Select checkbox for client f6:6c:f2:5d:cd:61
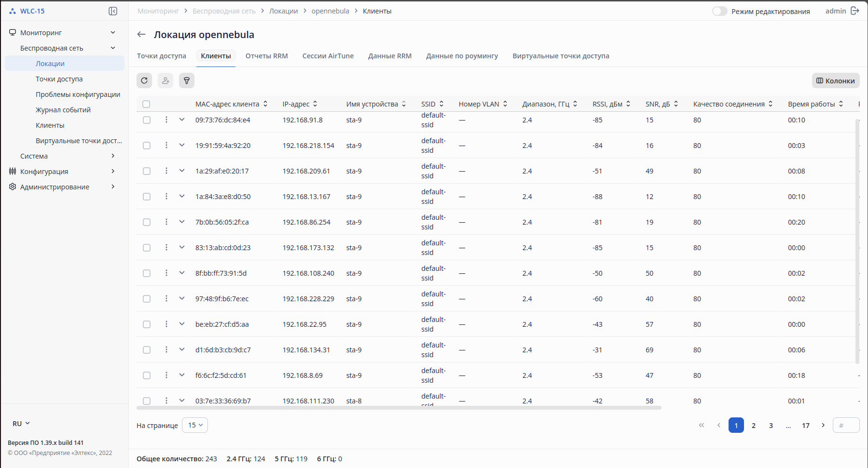Viewport: 868px width, 468px height. pos(147,375)
